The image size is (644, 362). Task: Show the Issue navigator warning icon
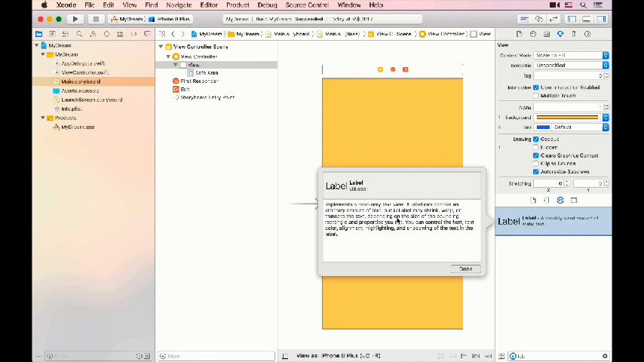coord(93,34)
